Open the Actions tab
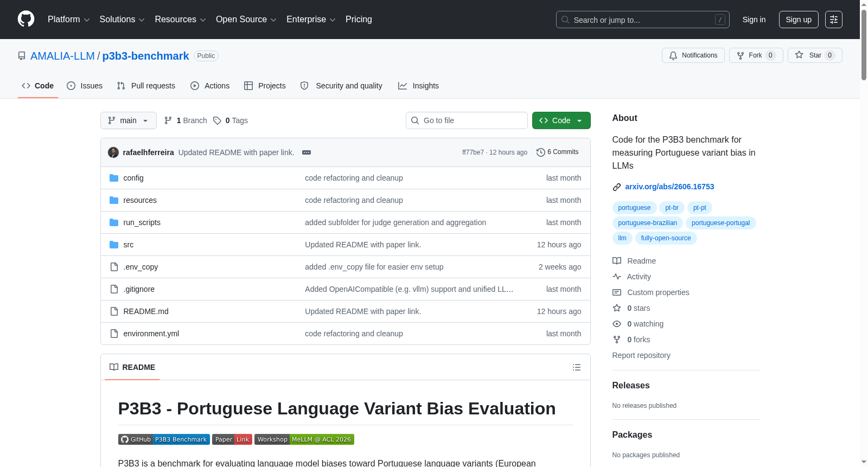 (210, 86)
